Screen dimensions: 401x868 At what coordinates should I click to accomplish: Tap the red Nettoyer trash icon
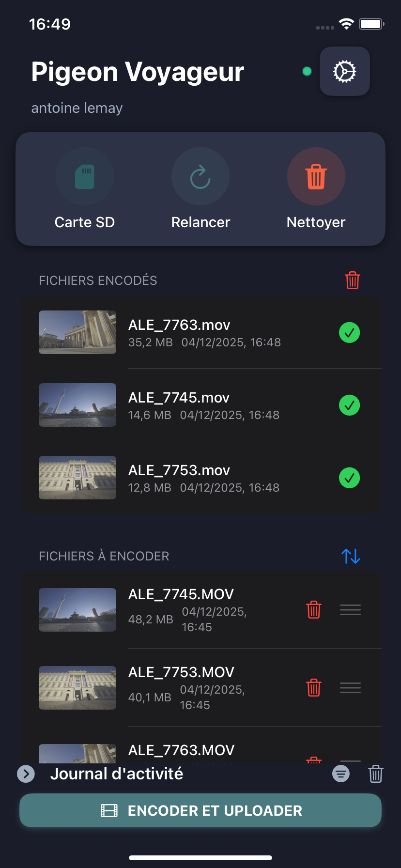316,176
